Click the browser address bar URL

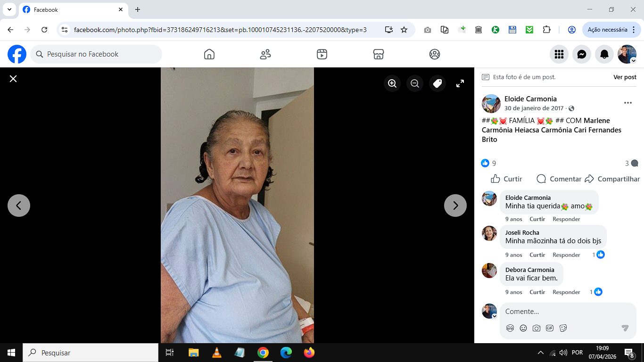pos(220,30)
